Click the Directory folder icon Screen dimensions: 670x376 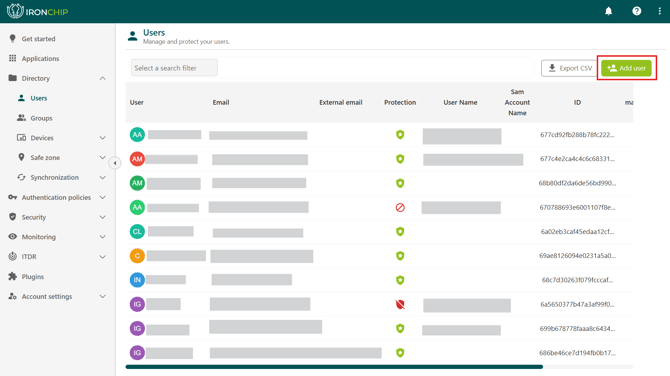click(12, 78)
